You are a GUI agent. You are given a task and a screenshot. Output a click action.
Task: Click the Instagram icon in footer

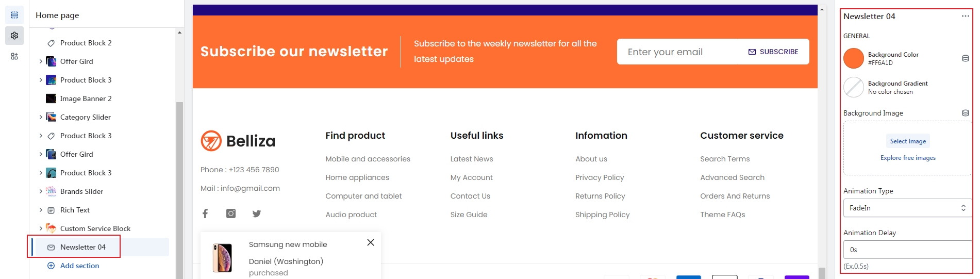(231, 214)
